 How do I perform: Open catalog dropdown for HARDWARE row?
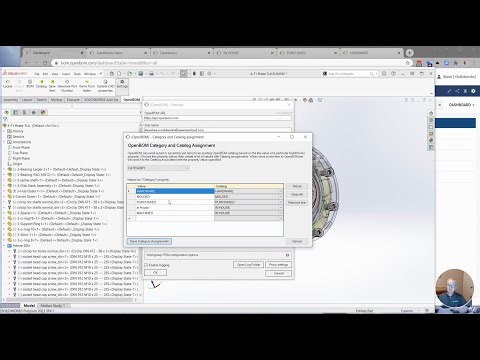point(281,191)
